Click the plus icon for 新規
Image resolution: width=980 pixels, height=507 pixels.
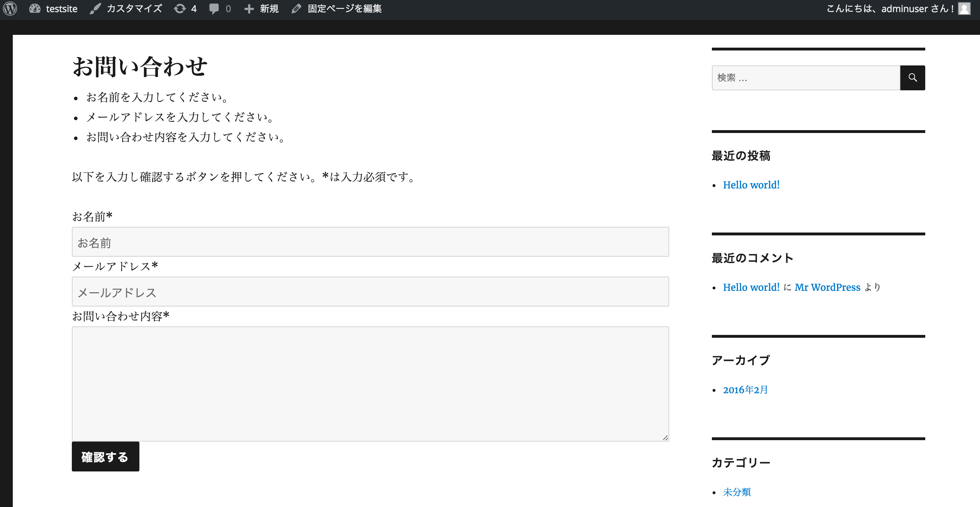249,9
